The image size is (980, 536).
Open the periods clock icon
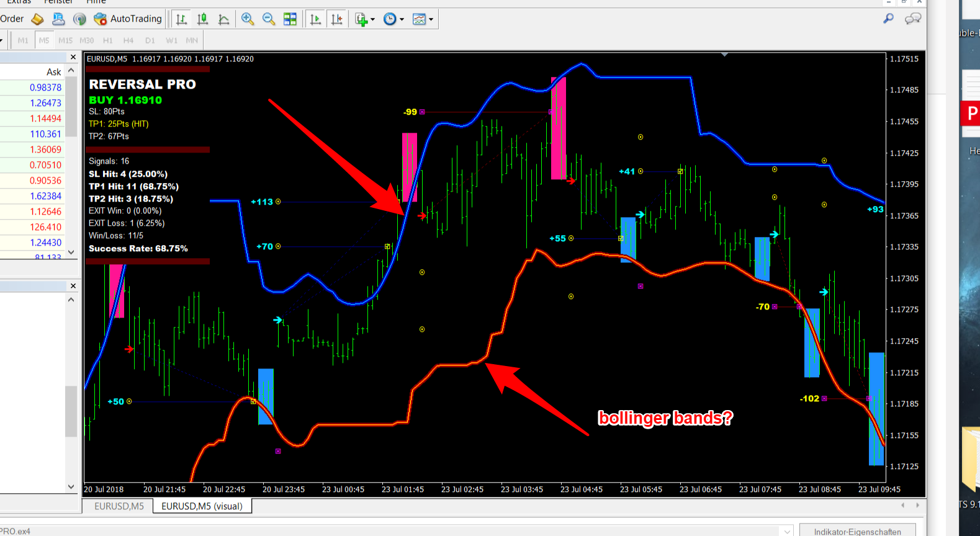click(x=390, y=19)
